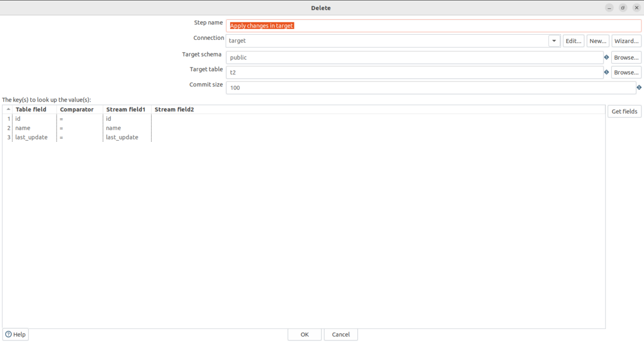The height and width of the screenshot is (343, 644).
Task: Browse for a target table
Action: pos(626,72)
